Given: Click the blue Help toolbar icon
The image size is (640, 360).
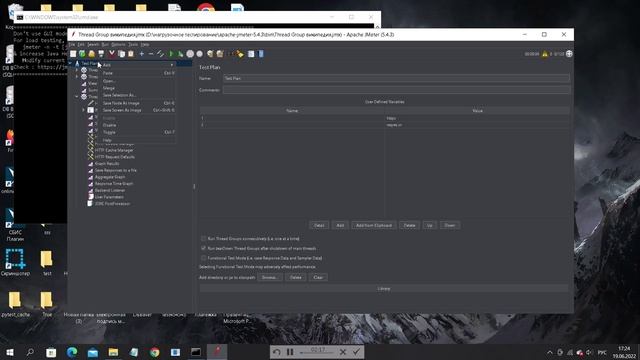Looking at the screenshot, I should point(261,54).
